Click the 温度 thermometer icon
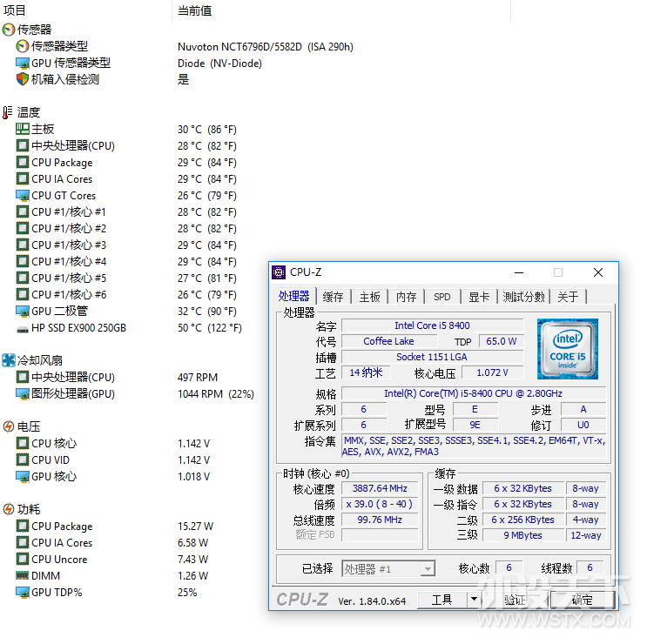647x644 pixels. click(8, 112)
